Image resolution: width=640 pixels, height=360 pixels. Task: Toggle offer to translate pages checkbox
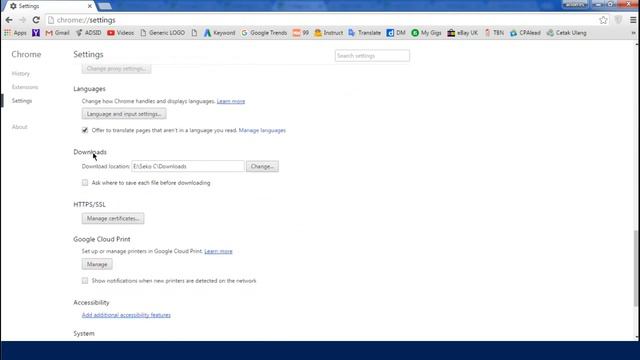[x=85, y=130]
